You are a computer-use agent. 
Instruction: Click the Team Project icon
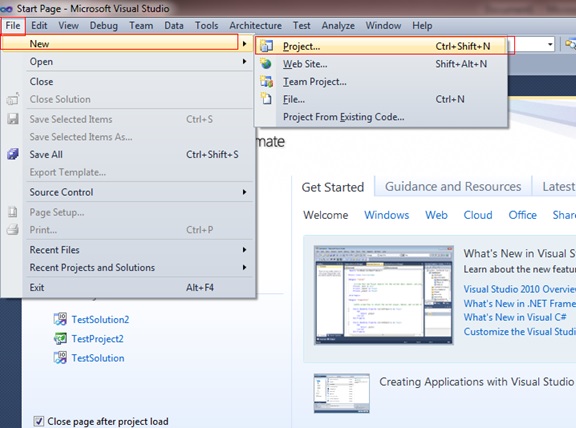coord(266,82)
